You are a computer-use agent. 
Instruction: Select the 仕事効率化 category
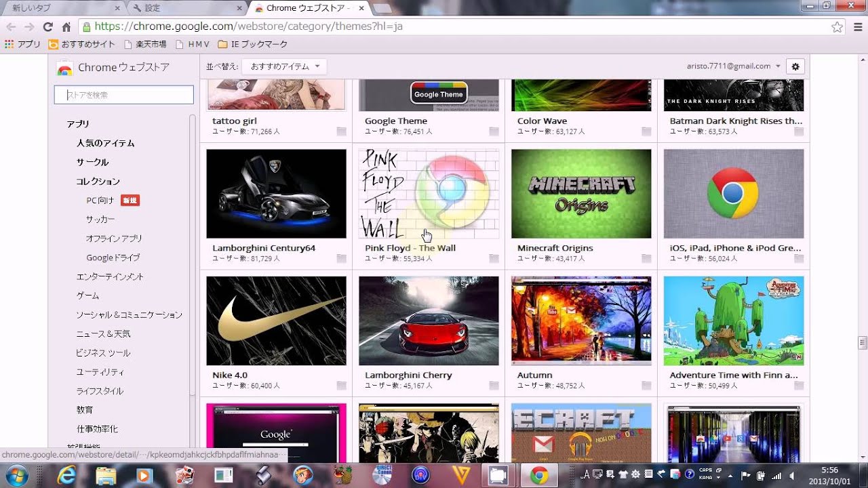97,429
